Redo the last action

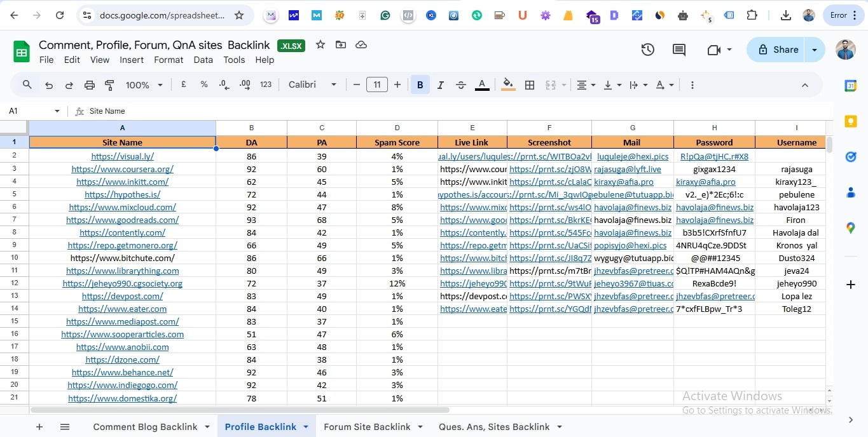[x=69, y=85]
